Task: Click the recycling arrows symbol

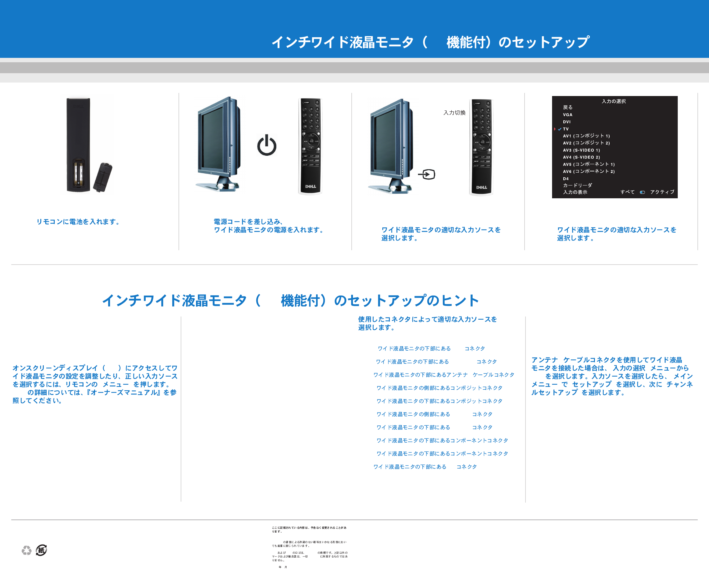Action: click(x=26, y=550)
